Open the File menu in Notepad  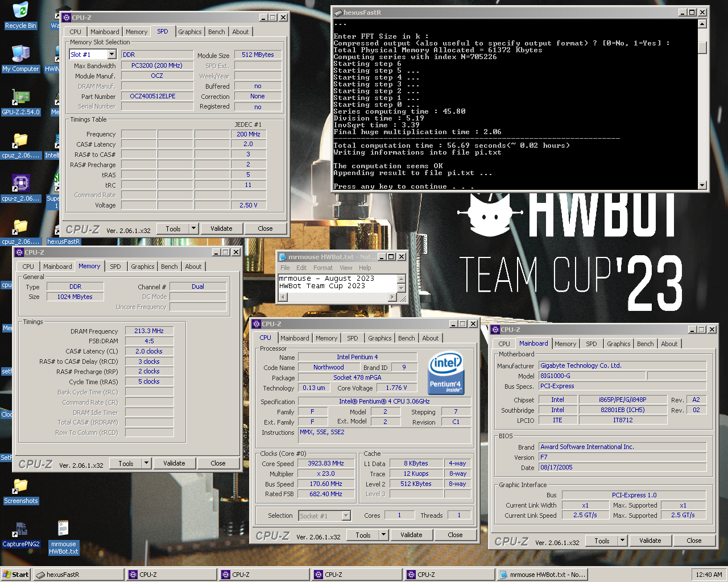[285, 268]
